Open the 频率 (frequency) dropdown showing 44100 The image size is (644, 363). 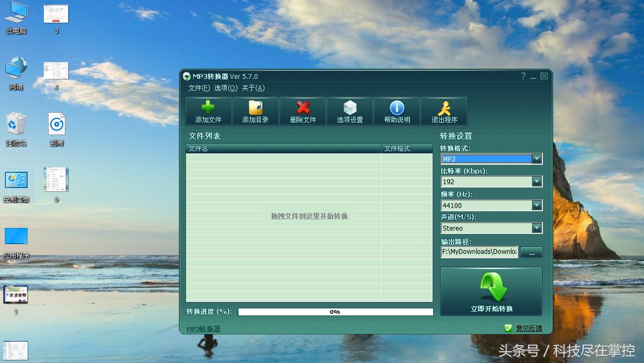[x=536, y=205]
